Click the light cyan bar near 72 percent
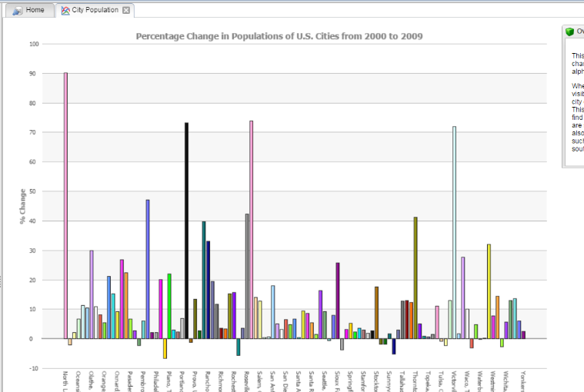This screenshot has height=392, width=584. (x=454, y=232)
